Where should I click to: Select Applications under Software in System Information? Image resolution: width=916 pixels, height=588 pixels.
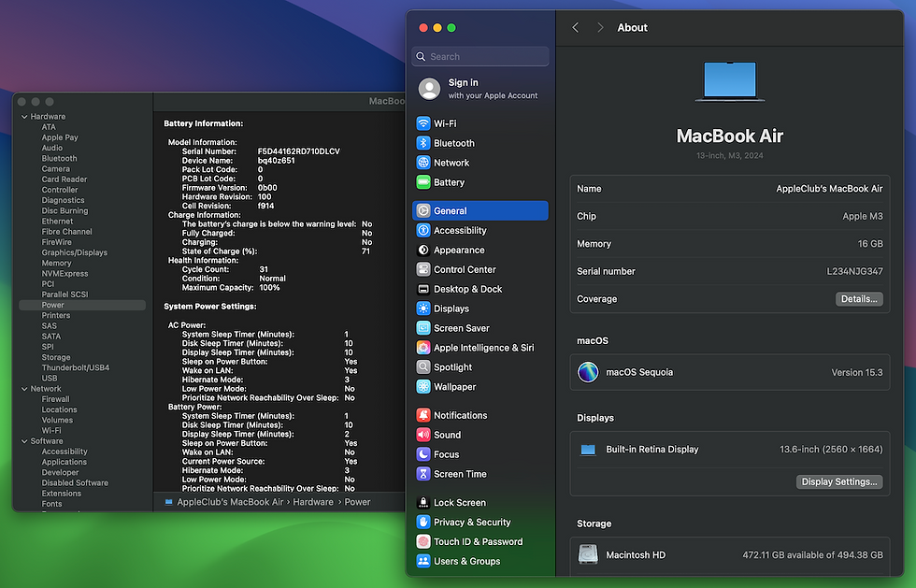(64, 462)
